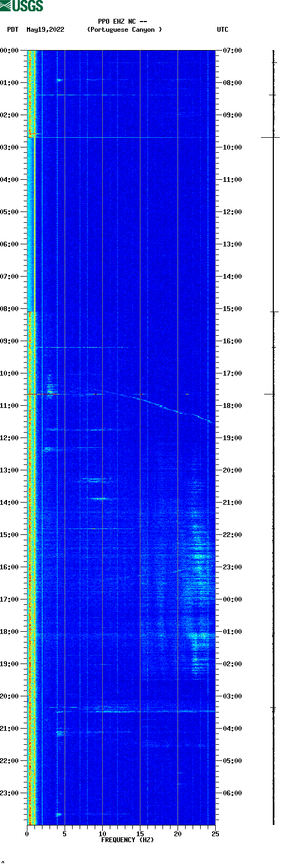The image size is (297, 868).
Task: Click the 15:00 PDT time label
Action: [10, 535]
